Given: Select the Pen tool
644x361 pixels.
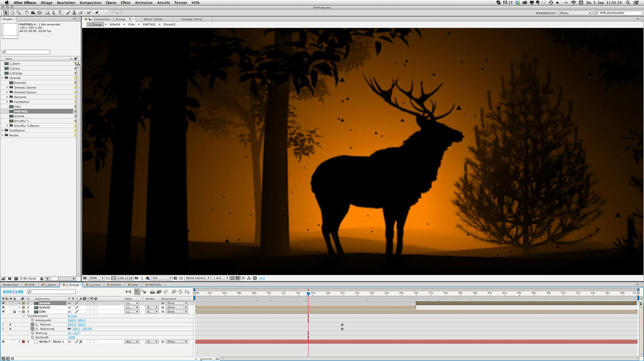Looking at the screenshot, I should pyautogui.click(x=53, y=13).
